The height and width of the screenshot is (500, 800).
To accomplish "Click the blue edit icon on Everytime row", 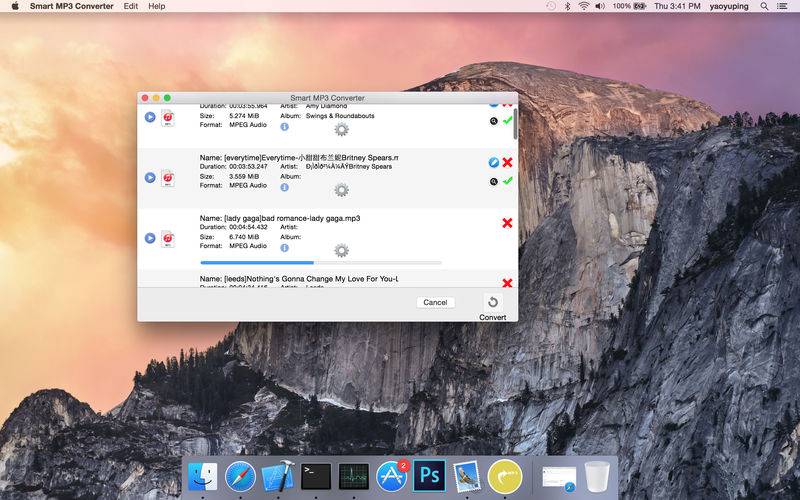I will pos(493,162).
